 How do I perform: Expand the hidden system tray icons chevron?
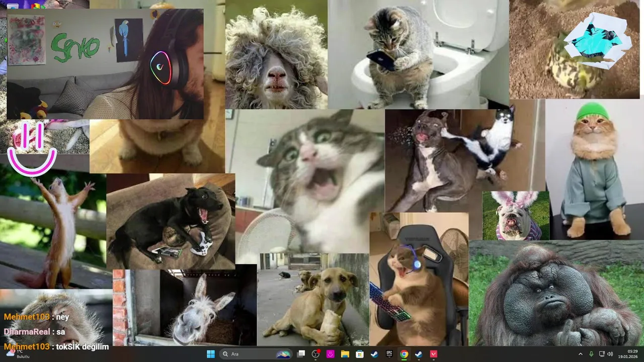click(580, 354)
